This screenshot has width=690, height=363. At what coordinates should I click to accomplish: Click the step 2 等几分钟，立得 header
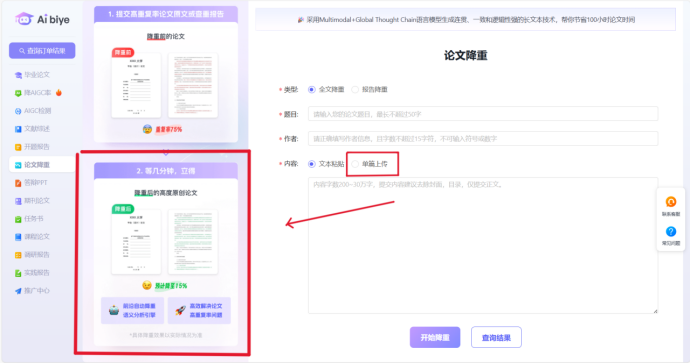click(x=166, y=171)
